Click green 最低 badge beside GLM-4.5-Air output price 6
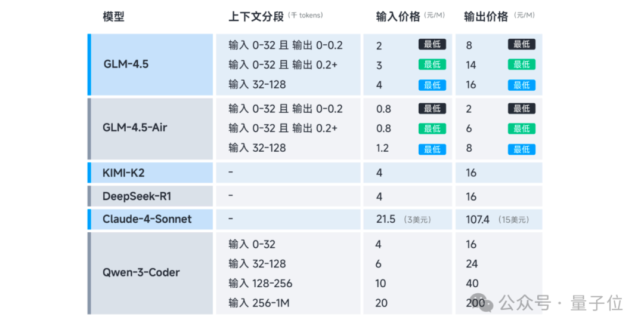The height and width of the screenshot is (329, 644). (522, 129)
